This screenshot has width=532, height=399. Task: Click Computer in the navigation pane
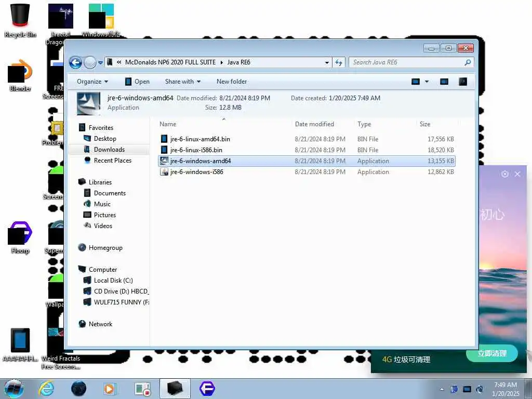click(x=103, y=270)
